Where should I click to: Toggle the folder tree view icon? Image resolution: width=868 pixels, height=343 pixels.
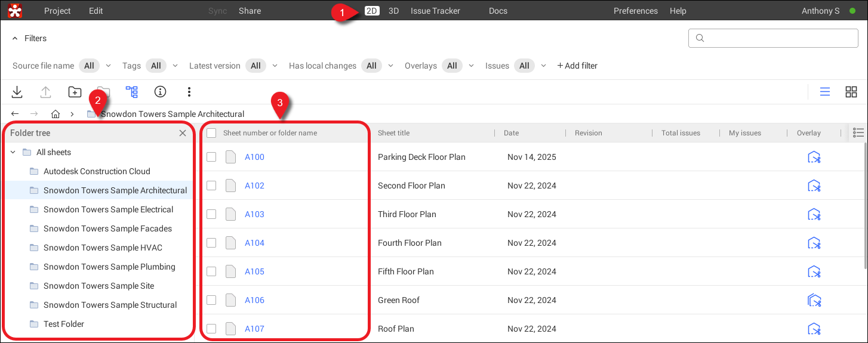coord(131,92)
